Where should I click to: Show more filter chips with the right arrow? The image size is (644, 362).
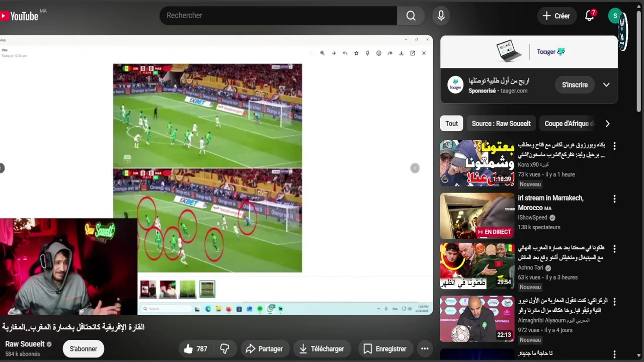click(x=607, y=124)
